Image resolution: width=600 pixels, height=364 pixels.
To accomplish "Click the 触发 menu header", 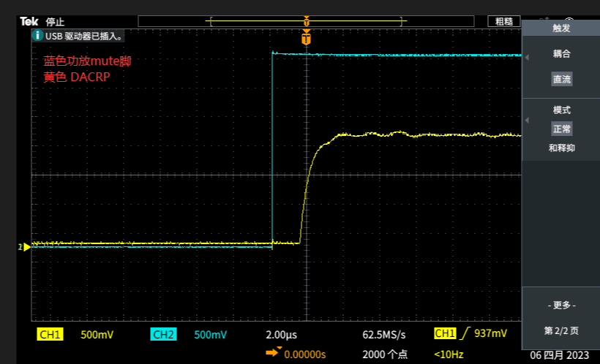I will 561,28.
